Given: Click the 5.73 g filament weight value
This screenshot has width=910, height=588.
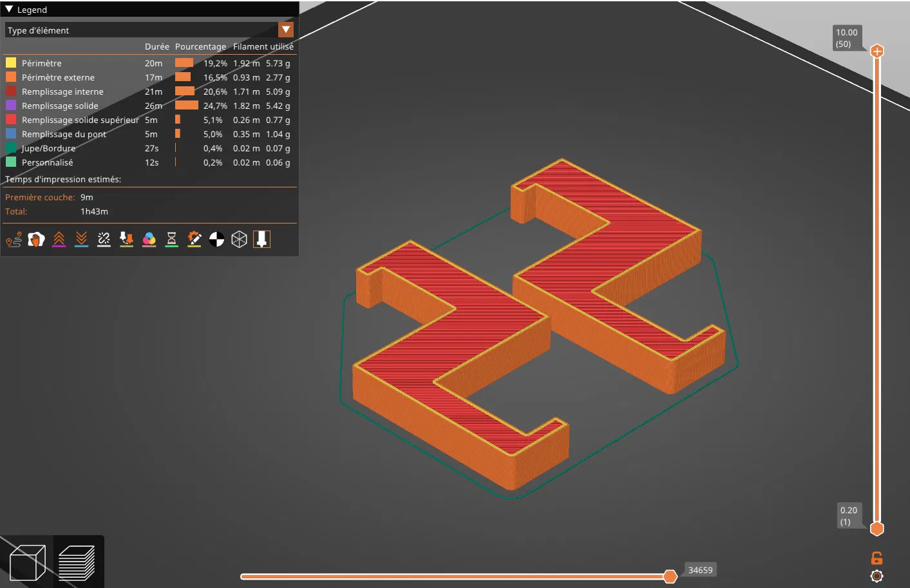Looking at the screenshot, I should pos(278,63).
